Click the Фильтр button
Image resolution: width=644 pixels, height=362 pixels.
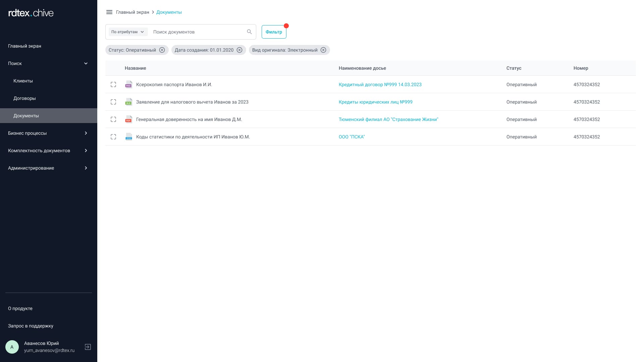[x=274, y=32]
